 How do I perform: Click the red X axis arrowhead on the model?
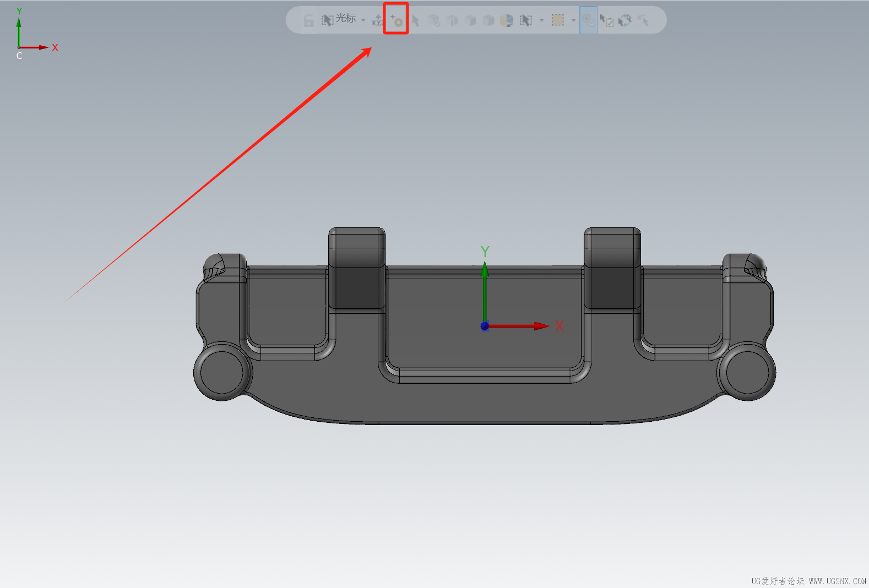(x=542, y=326)
